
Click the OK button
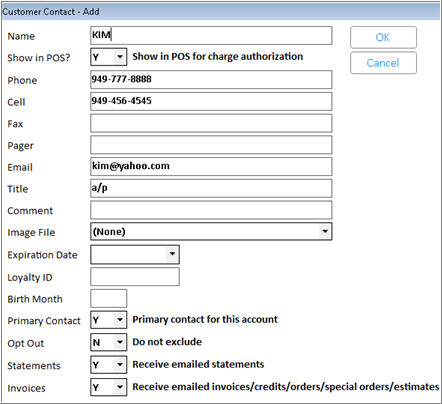383,37
